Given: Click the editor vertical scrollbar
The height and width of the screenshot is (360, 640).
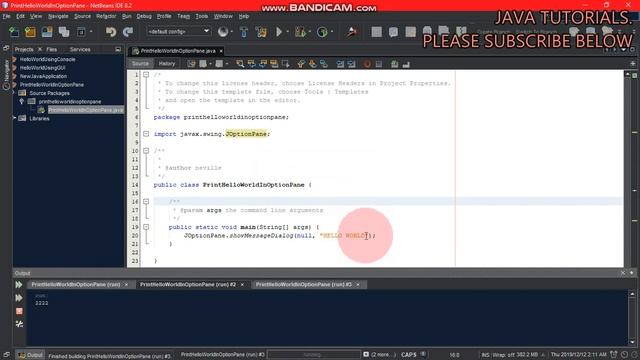Looking at the screenshot, I should (x=627, y=168).
